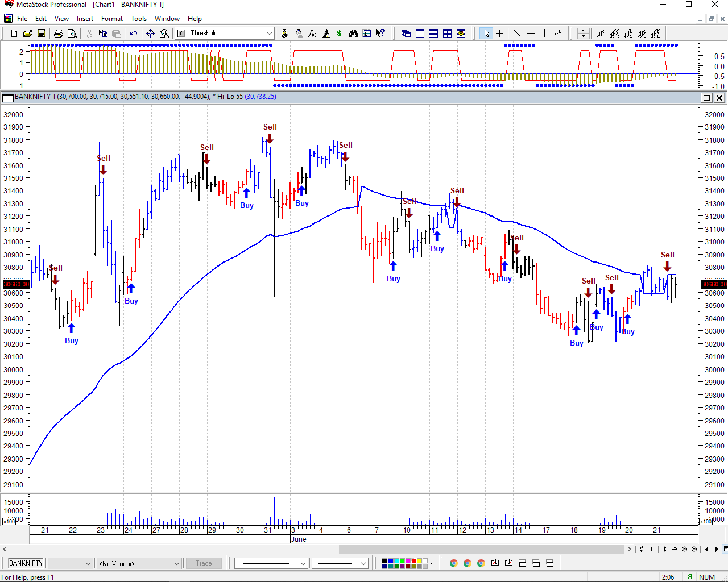Click the Undo arrow icon
This screenshot has height=582, width=728.
click(x=134, y=34)
